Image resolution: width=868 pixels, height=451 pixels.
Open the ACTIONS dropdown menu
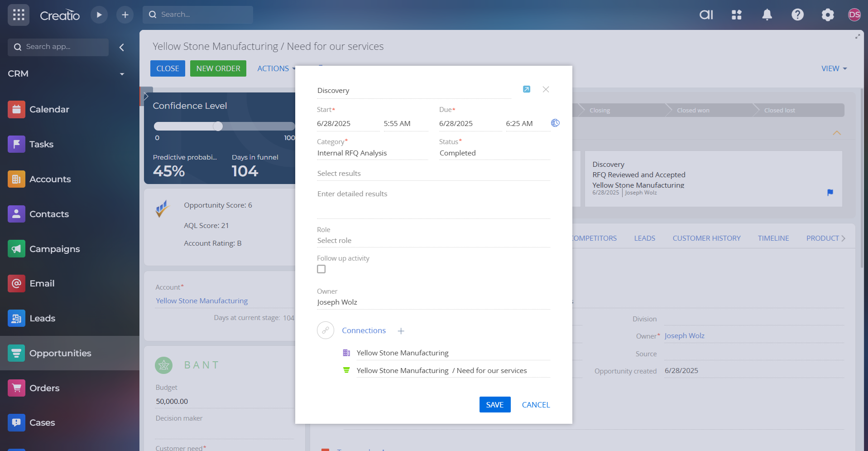276,68
